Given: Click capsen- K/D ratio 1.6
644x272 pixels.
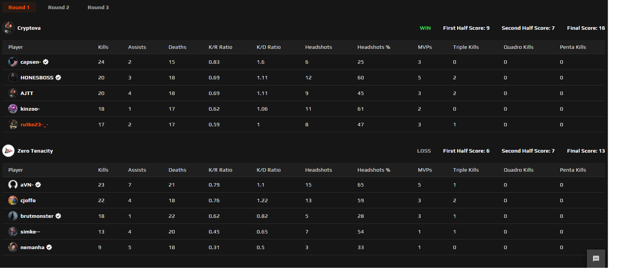Looking at the screenshot, I should tap(260, 62).
